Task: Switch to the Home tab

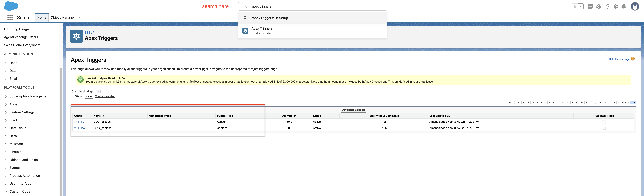Action: (x=42, y=17)
